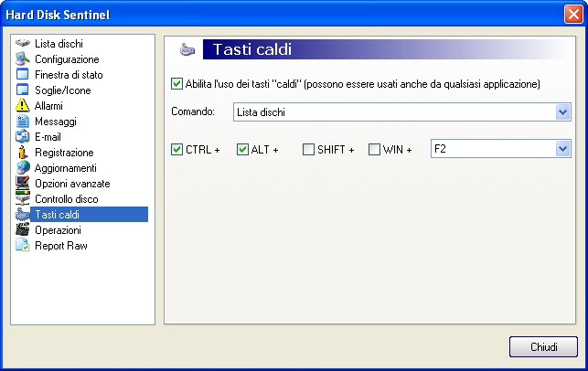Click the Operazioni clapperboard icon
The image size is (588, 371).
coord(23,229)
